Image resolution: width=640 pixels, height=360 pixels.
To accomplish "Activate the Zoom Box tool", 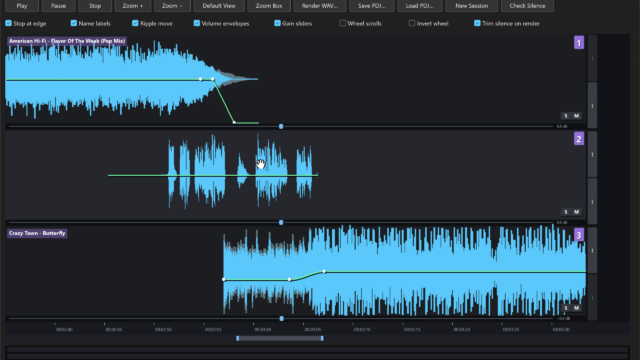I will click(x=269, y=6).
